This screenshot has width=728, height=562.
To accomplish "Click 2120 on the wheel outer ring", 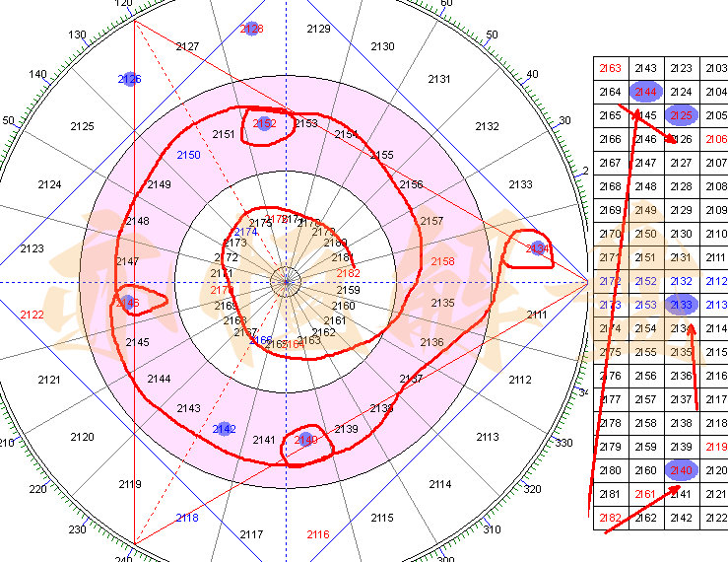I will 82,437.
